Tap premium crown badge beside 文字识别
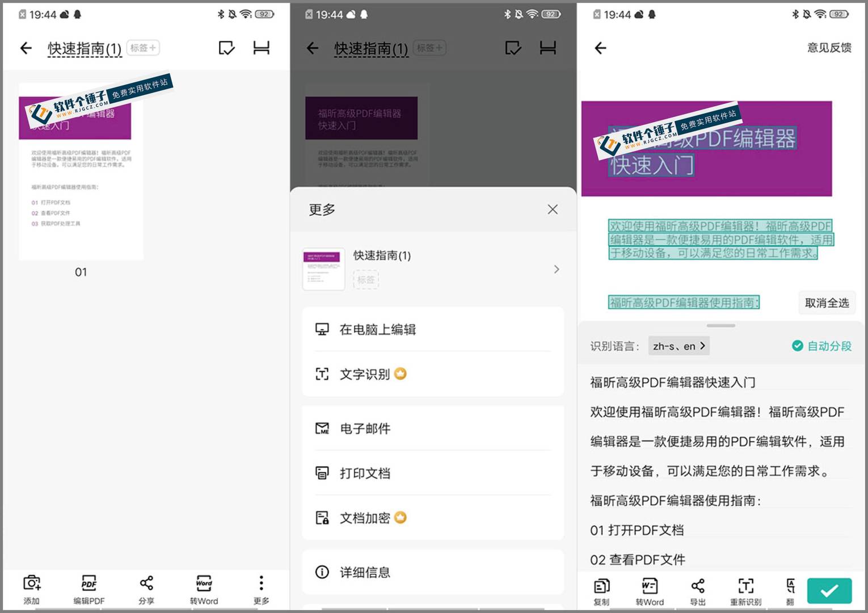The height and width of the screenshot is (613, 868). tap(401, 373)
